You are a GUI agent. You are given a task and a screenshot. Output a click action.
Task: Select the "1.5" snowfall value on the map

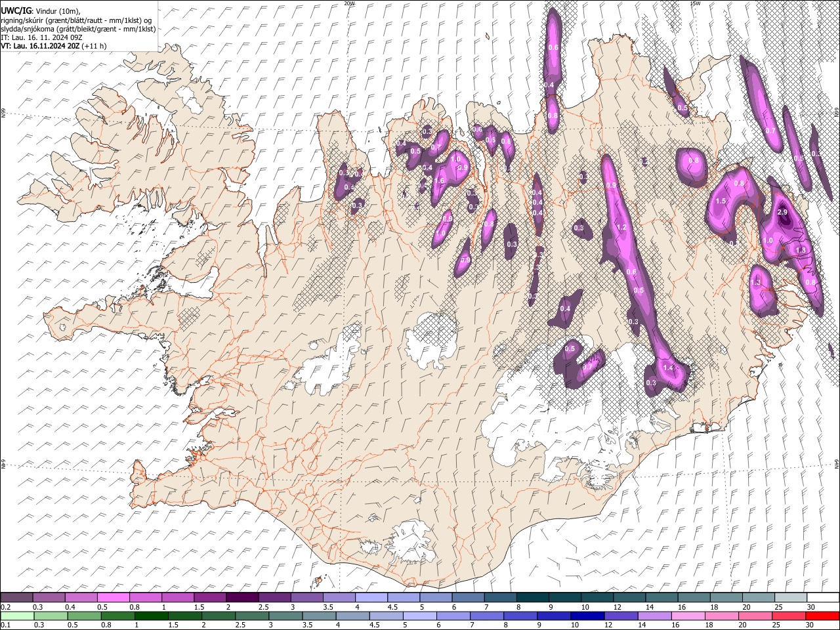pos(721,201)
